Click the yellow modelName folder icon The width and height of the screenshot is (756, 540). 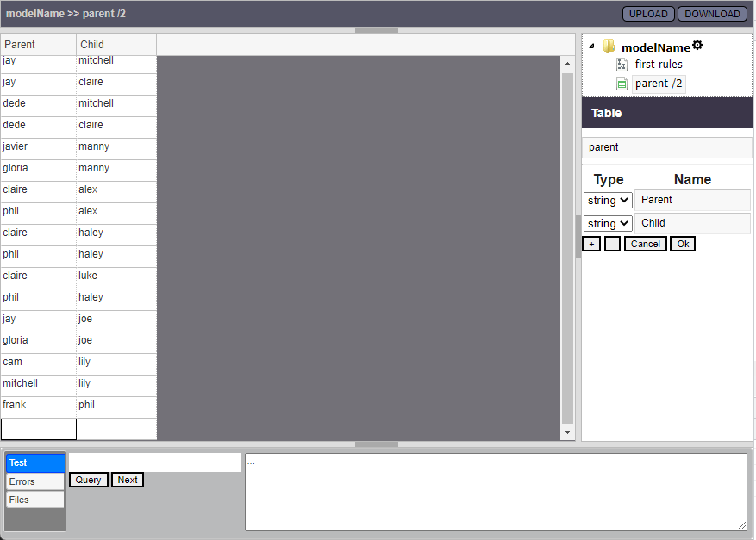(x=609, y=47)
